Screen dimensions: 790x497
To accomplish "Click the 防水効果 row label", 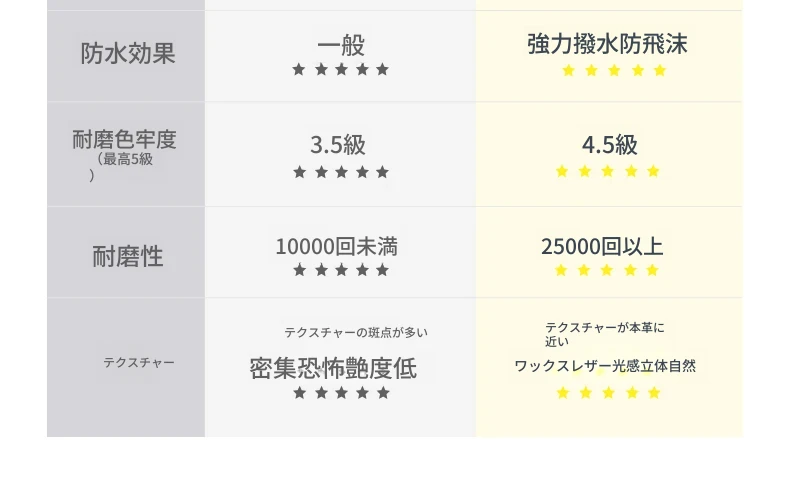I will pos(128,53).
